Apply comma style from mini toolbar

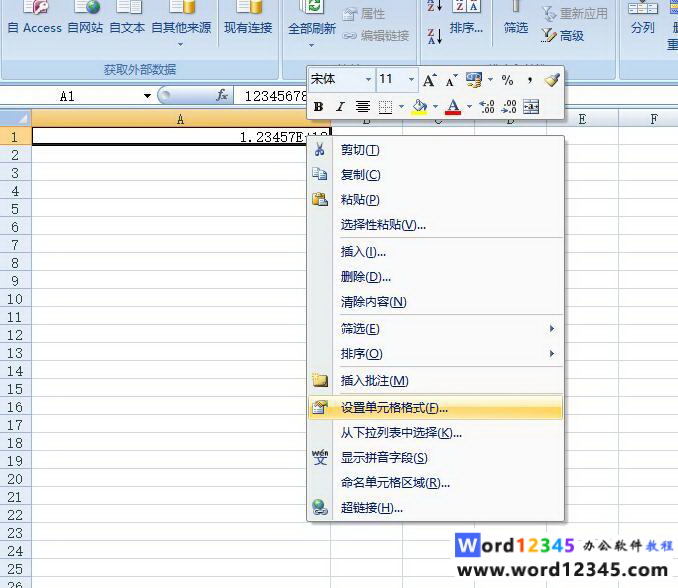[529, 80]
